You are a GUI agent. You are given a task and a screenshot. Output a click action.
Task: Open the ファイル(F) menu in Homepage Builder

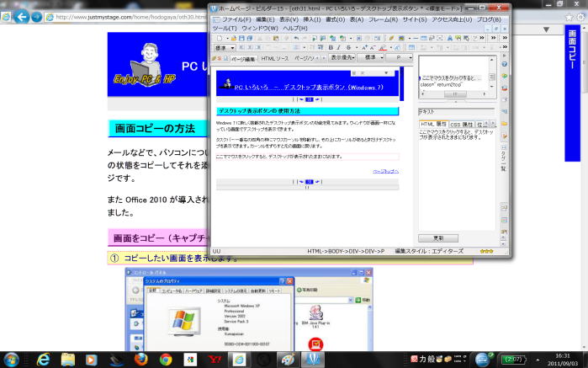[236, 19]
